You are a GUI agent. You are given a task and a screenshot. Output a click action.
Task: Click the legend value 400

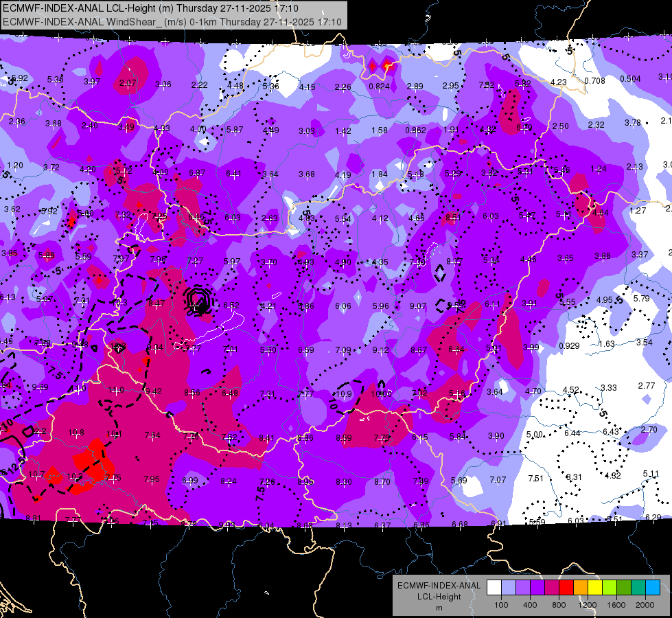click(530, 605)
